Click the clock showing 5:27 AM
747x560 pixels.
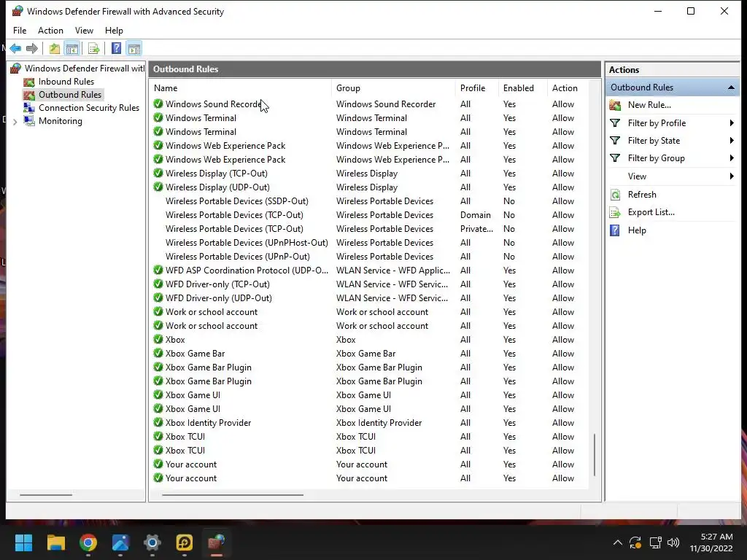[716, 537]
